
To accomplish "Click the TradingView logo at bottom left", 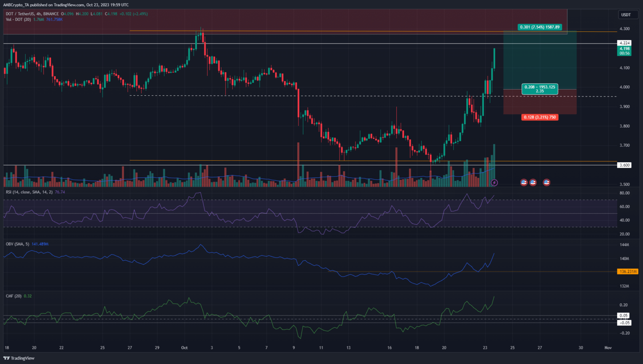I will (x=19, y=358).
